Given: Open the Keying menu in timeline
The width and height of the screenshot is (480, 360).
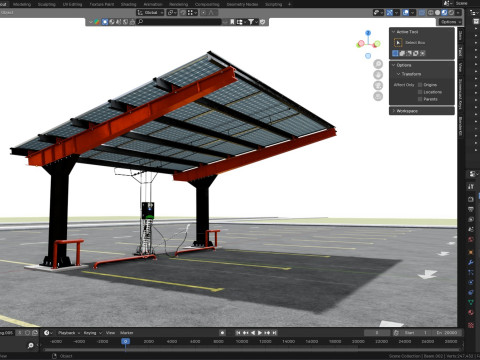Looking at the screenshot, I should 92,333.
